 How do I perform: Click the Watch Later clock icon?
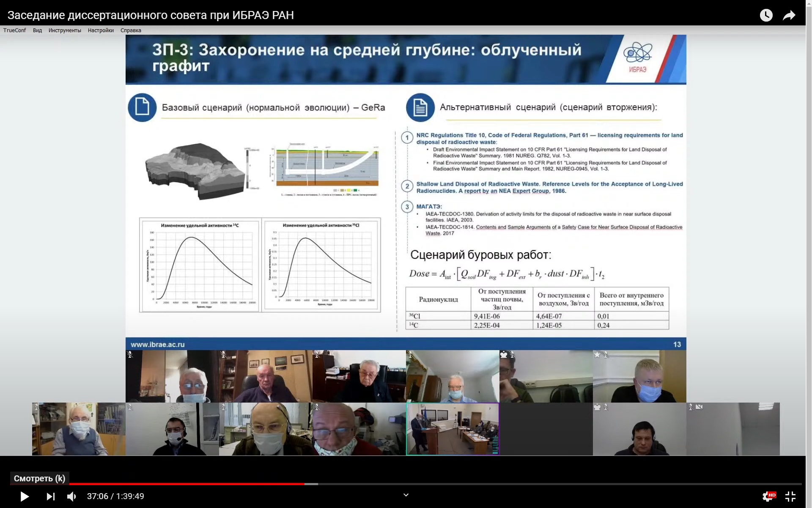[x=766, y=15]
